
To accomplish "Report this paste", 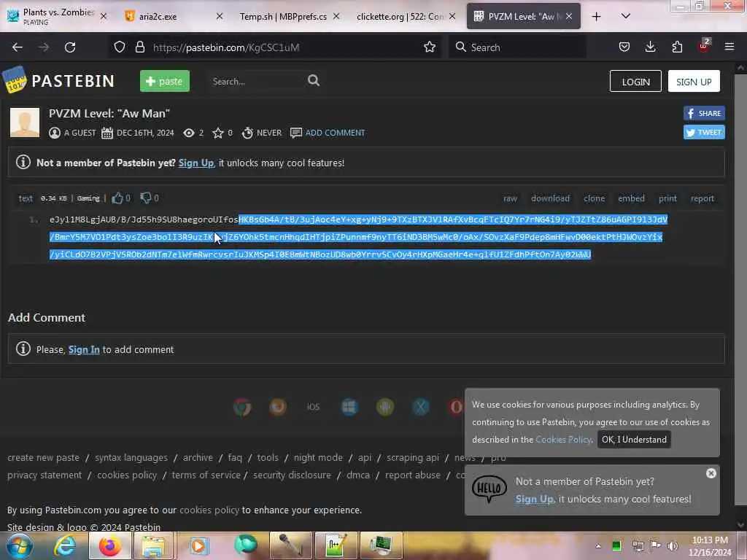I will (703, 198).
